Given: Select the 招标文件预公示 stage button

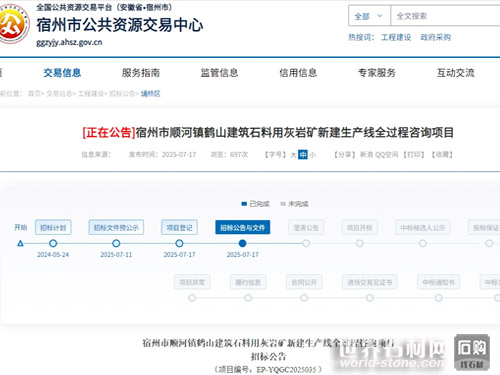Looking at the screenshot, I should [x=116, y=227].
